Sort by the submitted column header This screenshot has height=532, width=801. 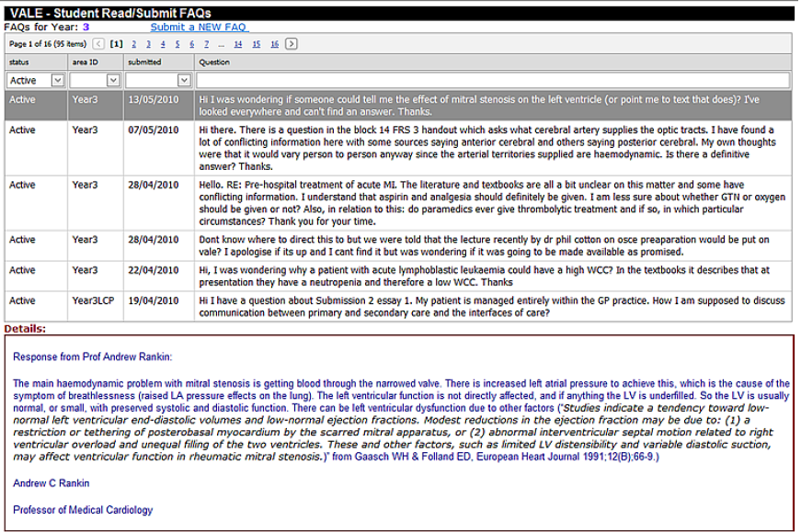coord(144,62)
